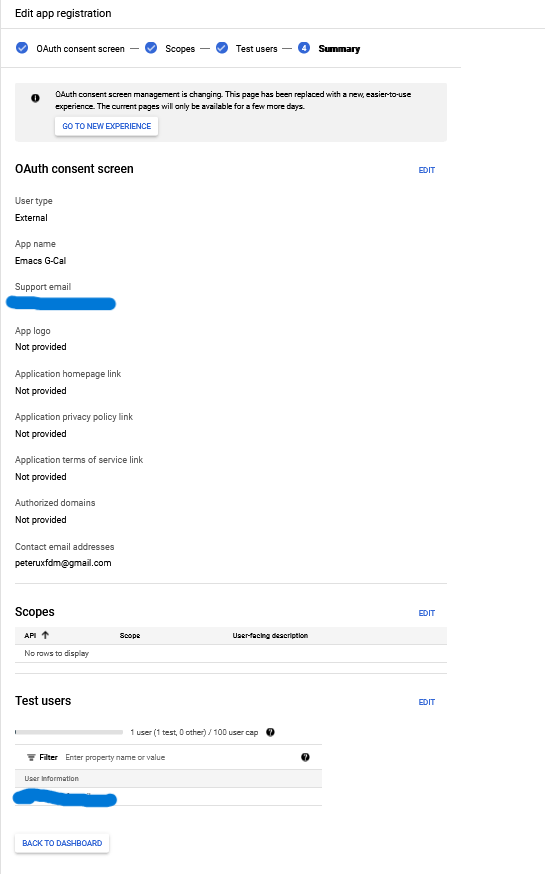This screenshot has width=545, height=874.
Task: Open help icon in the Filter row
Action: [x=305, y=757]
